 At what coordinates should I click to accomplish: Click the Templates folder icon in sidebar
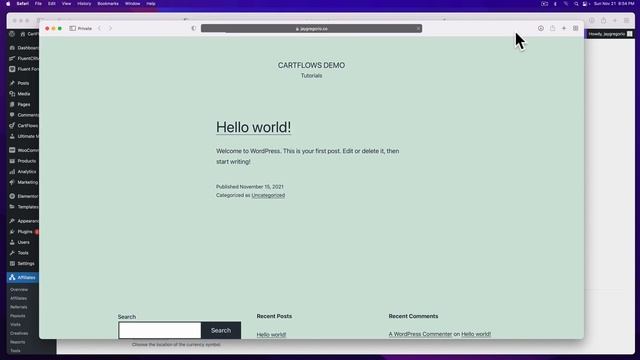pos(12,207)
